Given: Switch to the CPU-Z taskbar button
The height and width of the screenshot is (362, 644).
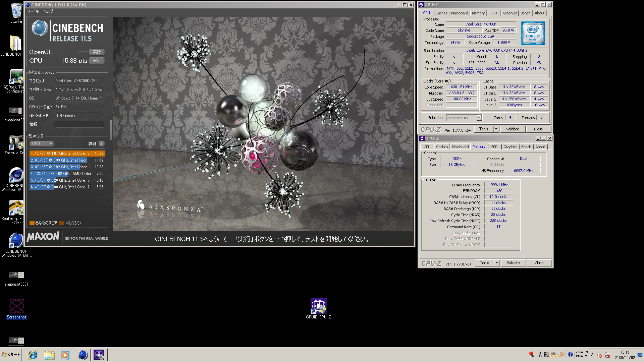Looking at the screenshot, I should pyautogui.click(x=99, y=355).
